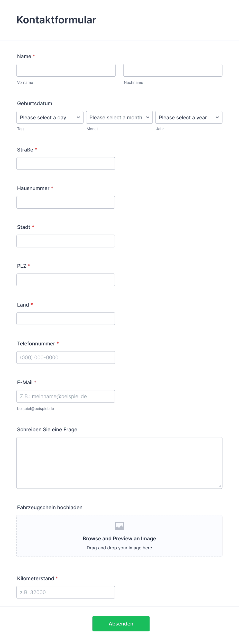Viewport: 239px width, 644px height.
Task: Open the day selection dropdown
Action: [50, 117]
